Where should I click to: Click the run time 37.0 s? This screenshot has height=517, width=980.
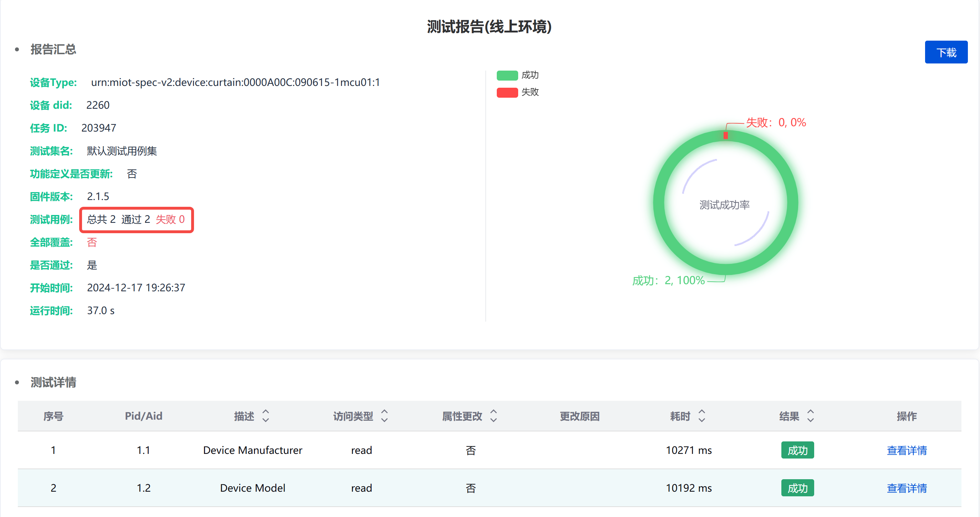coord(101,311)
